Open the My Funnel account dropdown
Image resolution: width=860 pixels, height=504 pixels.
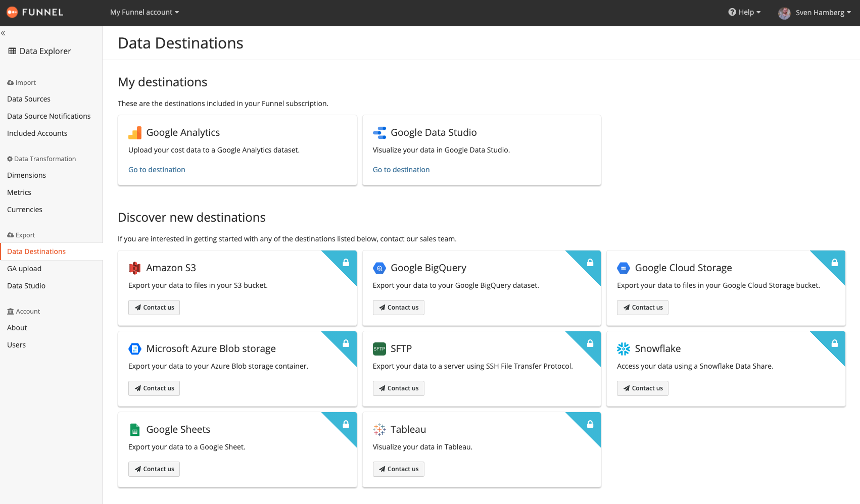tap(145, 12)
